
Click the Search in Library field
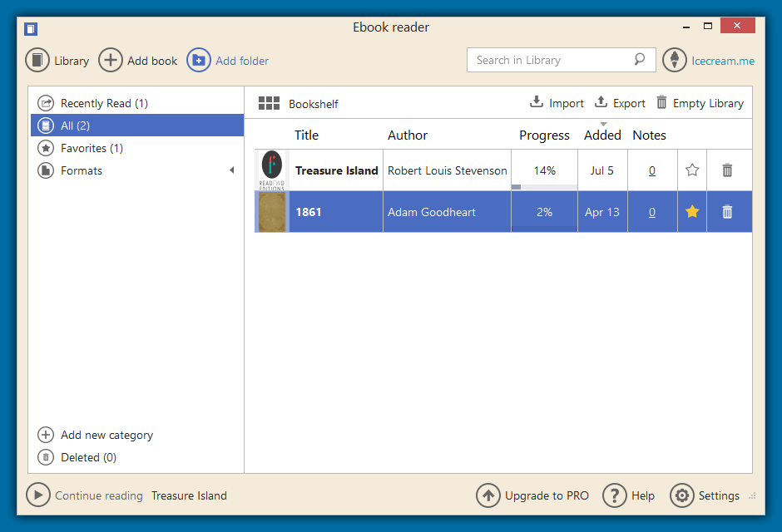click(547, 60)
